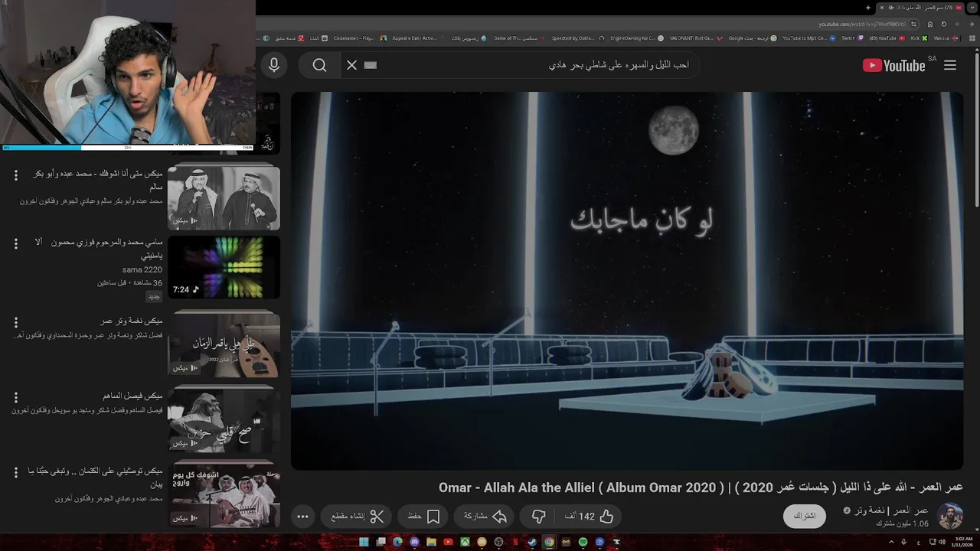Open more actions ellipsis below video
980x551 pixels.
point(302,517)
